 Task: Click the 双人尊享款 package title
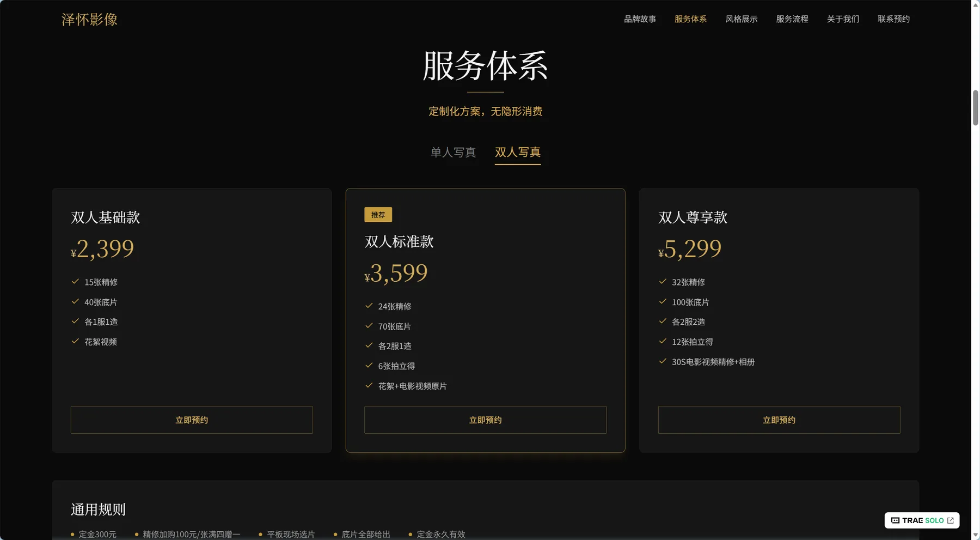(693, 217)
